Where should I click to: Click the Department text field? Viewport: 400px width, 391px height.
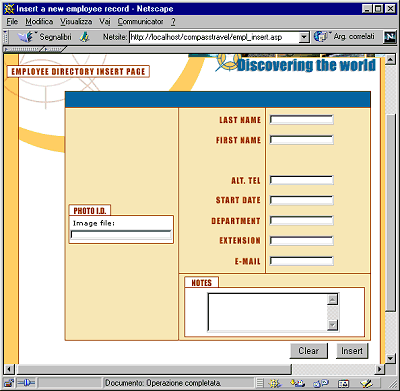click(301, 221)
